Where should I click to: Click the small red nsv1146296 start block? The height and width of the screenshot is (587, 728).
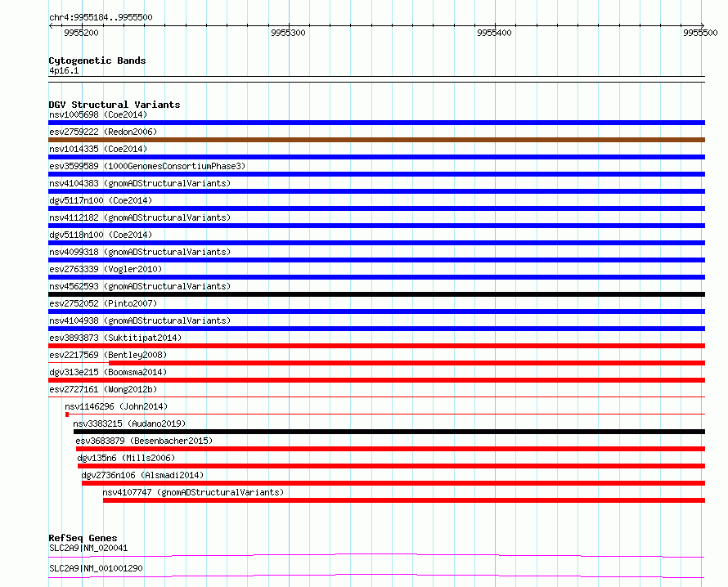[x=67, y=414]
